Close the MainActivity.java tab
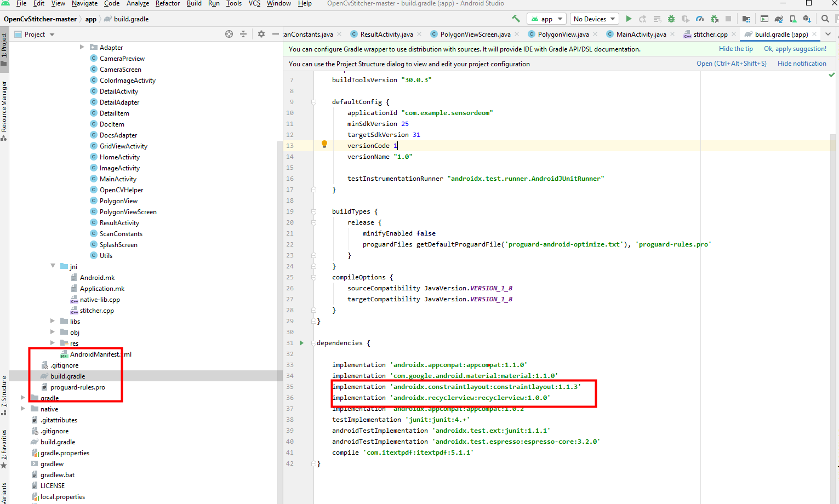The image size is (839, 504). coord(672,34)
